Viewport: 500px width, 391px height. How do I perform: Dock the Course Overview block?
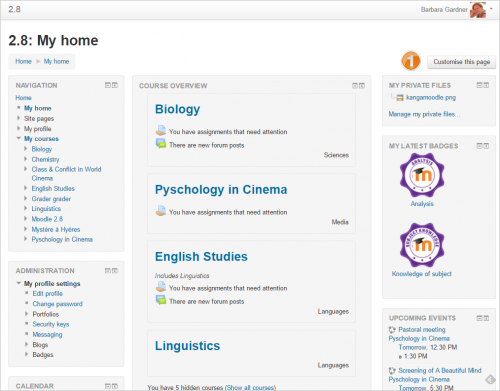362,86
